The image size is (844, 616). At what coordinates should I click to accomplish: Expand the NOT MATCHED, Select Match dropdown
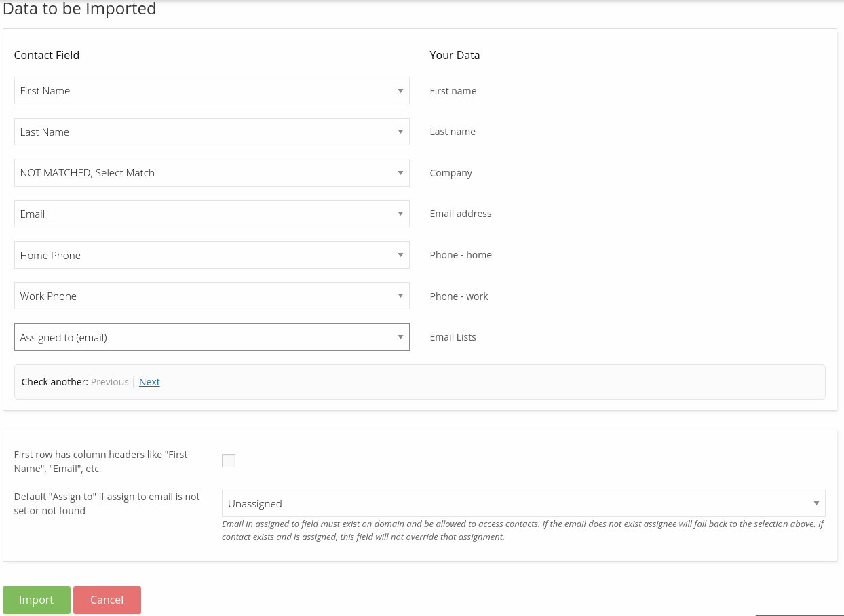click(x=212, y=173)
